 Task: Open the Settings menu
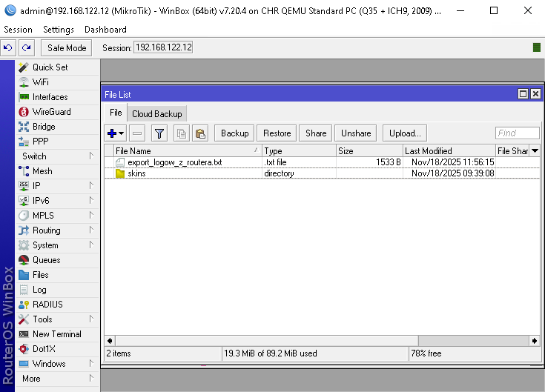pos(59,30)
